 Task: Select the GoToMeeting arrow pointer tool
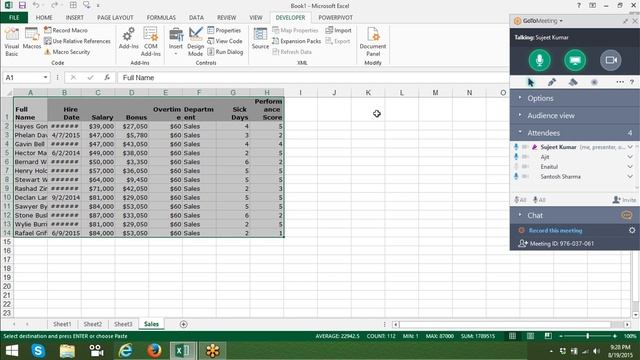[x=531, y=82]
